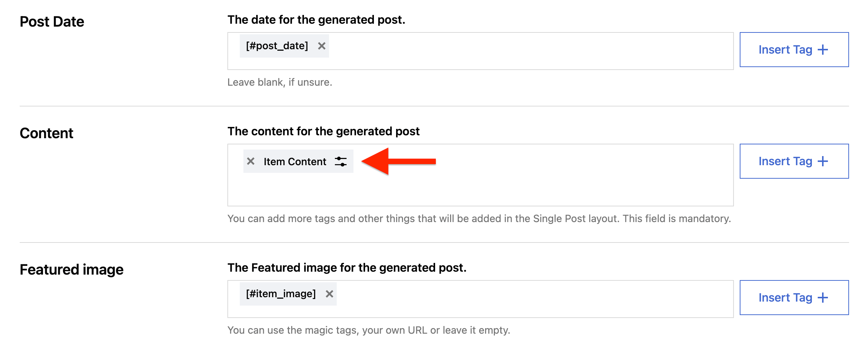Click the 'Leave blank, if unsure.' hint text
This screenshot has width=868, height=353.
(x=279, y=82)
